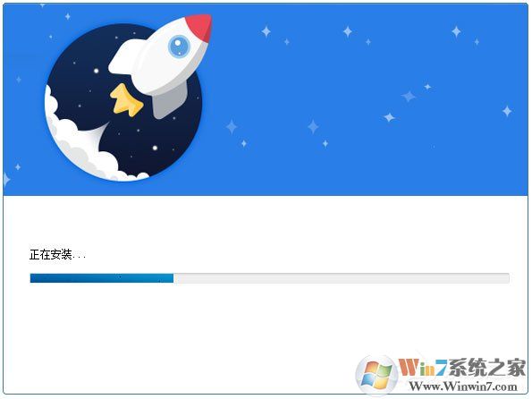Open the Www.Winwin7.com link
The width and height of the screenshot is (532, 399).
(463, 386)
